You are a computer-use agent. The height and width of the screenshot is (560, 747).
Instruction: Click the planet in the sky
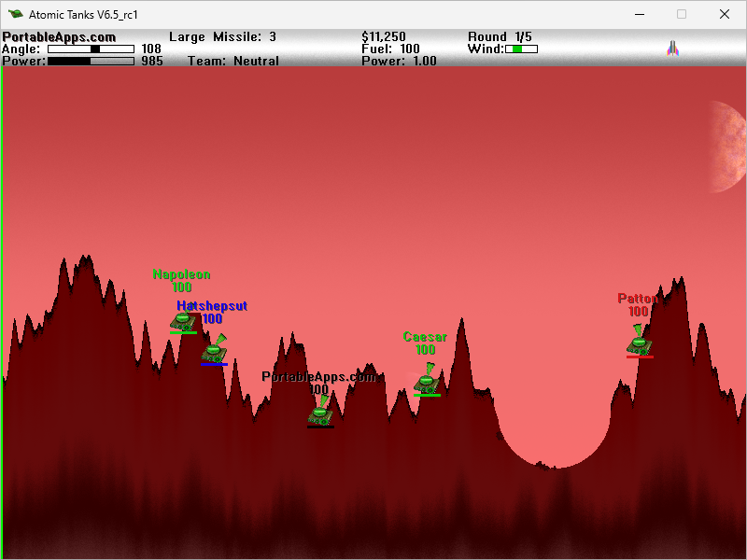click(728, 147)
